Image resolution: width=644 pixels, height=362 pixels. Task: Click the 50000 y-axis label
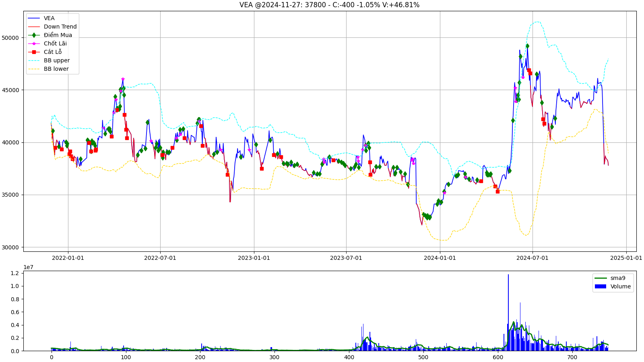(x=10, y=38)
